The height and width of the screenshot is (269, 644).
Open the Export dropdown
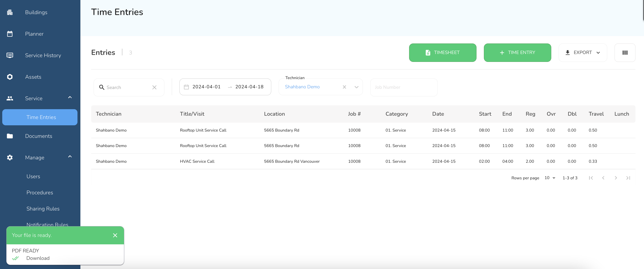[583, 53]
